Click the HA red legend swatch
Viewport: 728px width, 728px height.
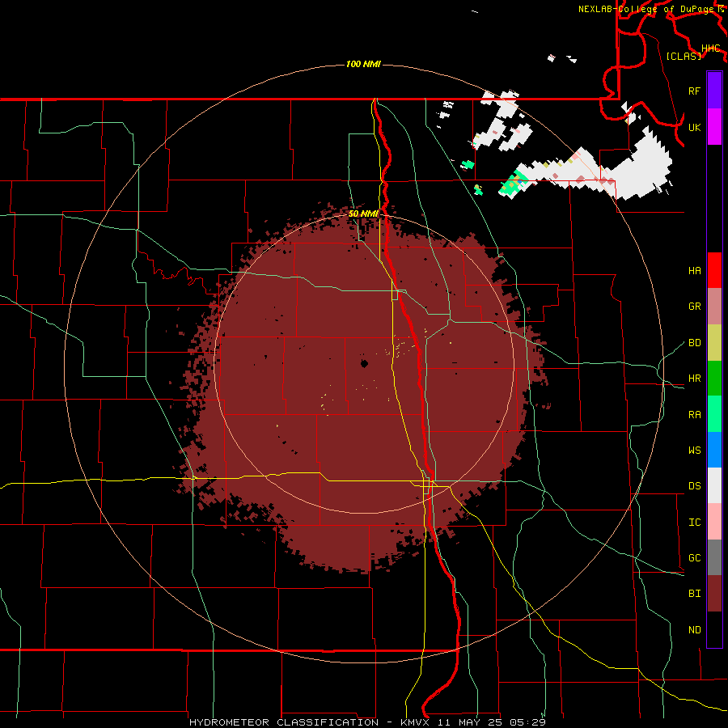pyautogui.click(x=714, y=270)
